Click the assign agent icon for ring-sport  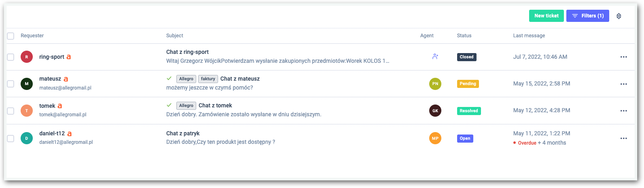click(435, 57)
